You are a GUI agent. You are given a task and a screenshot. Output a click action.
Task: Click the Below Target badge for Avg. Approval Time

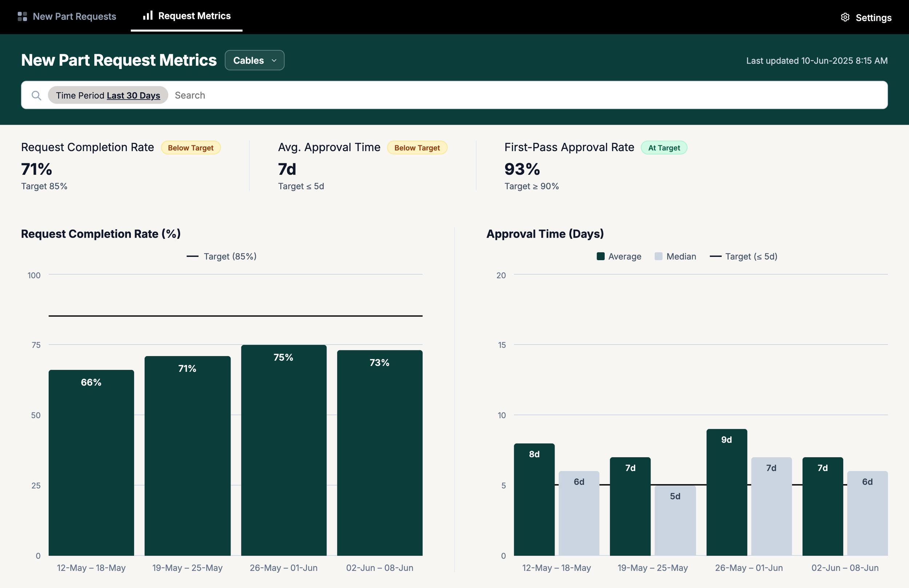click(x=417, y=148)
